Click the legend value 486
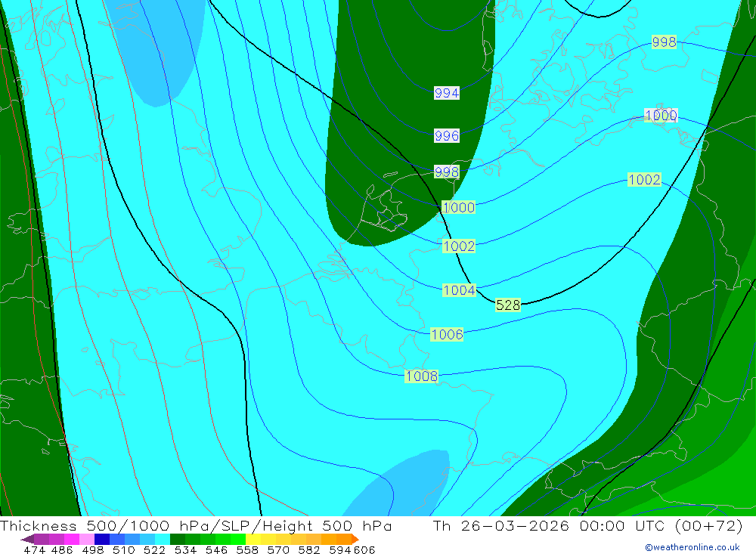 [62, 549]
